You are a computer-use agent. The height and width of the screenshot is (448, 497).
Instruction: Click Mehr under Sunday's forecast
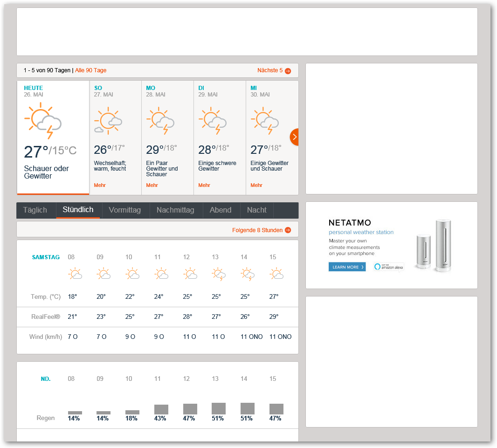[100, 185]
